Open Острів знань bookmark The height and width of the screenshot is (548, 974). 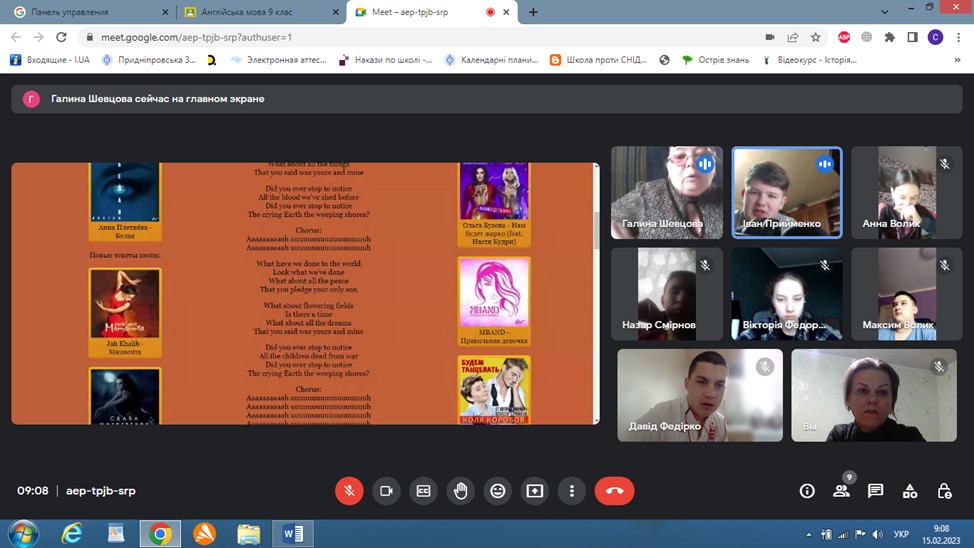[716, 60]
